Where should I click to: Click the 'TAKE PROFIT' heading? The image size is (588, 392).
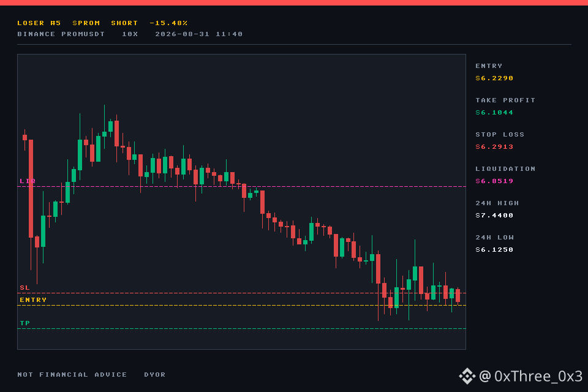tap(505, 100)
